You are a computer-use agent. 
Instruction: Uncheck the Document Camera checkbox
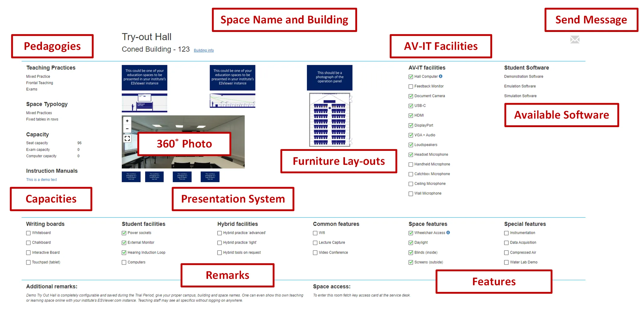411,96
